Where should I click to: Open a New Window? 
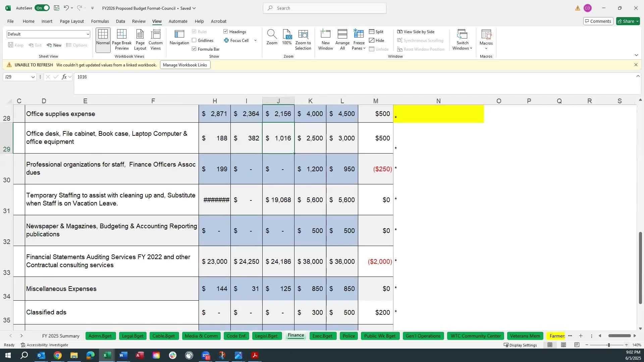[x=325, y=40]
